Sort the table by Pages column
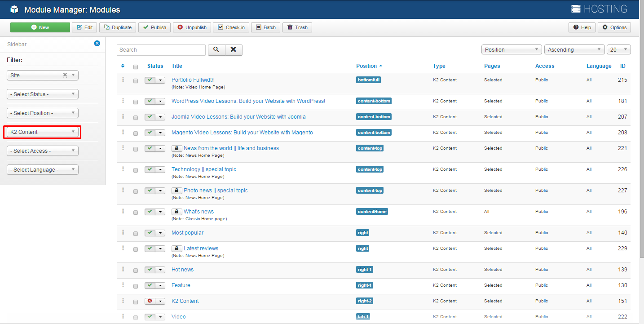Viewport: 644px width, 324px height. pyautogui.click(x=492, y=66)
